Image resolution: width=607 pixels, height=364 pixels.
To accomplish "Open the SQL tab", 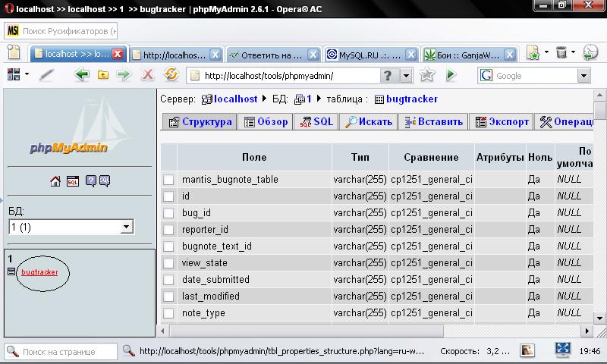I will click(x=316, y=122).
